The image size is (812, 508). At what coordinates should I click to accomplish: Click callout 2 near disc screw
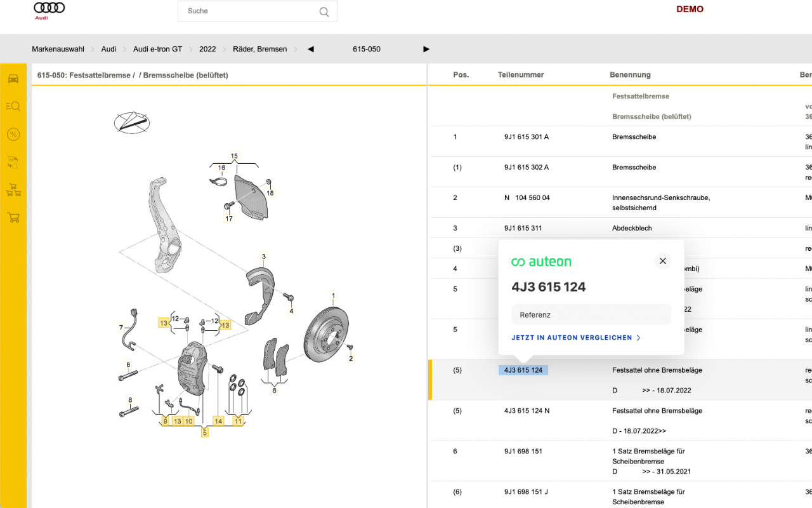point(351,359)
